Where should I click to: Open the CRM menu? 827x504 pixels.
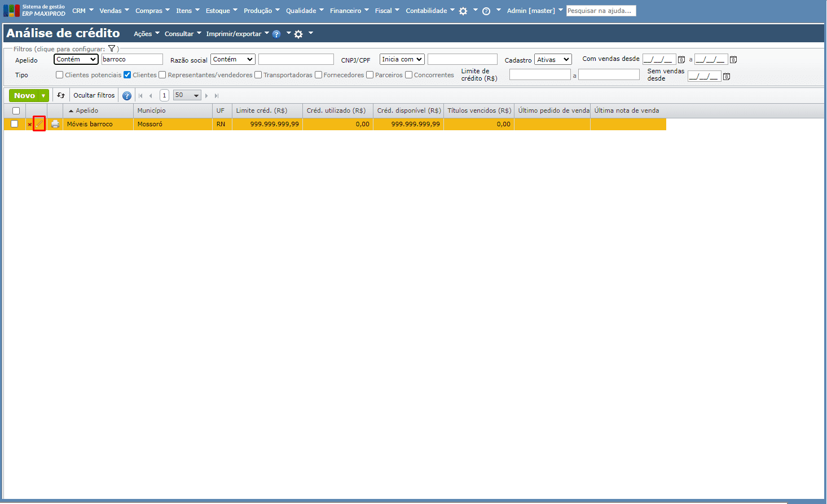point(83,11)
